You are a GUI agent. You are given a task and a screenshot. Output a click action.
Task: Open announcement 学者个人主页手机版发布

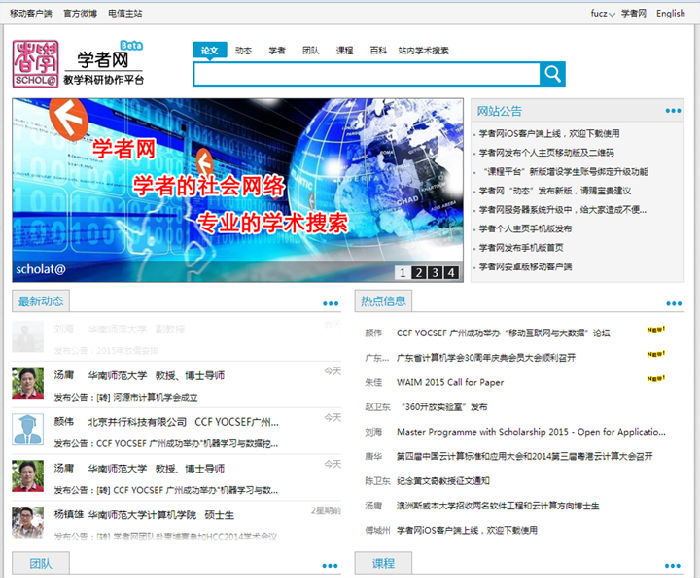pyautogui.click(x=525, y=229)
